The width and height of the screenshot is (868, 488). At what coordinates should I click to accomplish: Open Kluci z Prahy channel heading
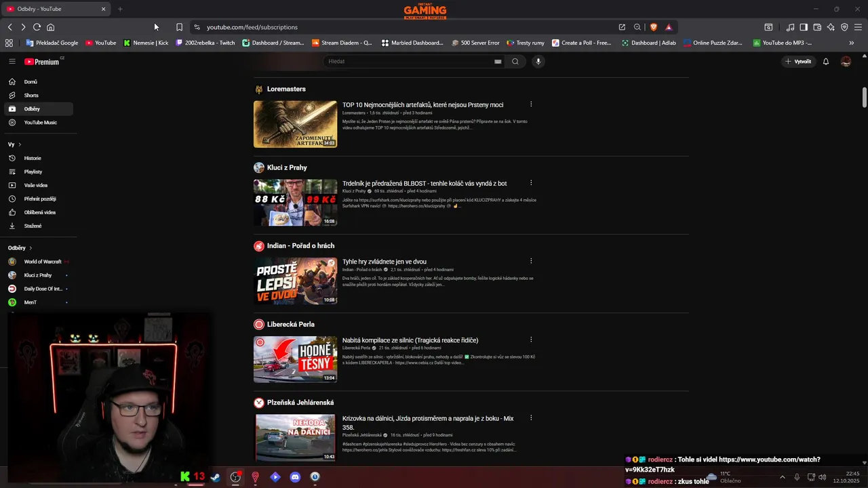(287, 167)
